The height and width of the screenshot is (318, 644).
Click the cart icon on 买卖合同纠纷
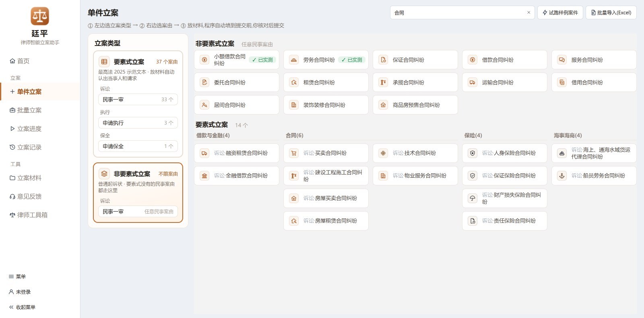pos(294,153)
